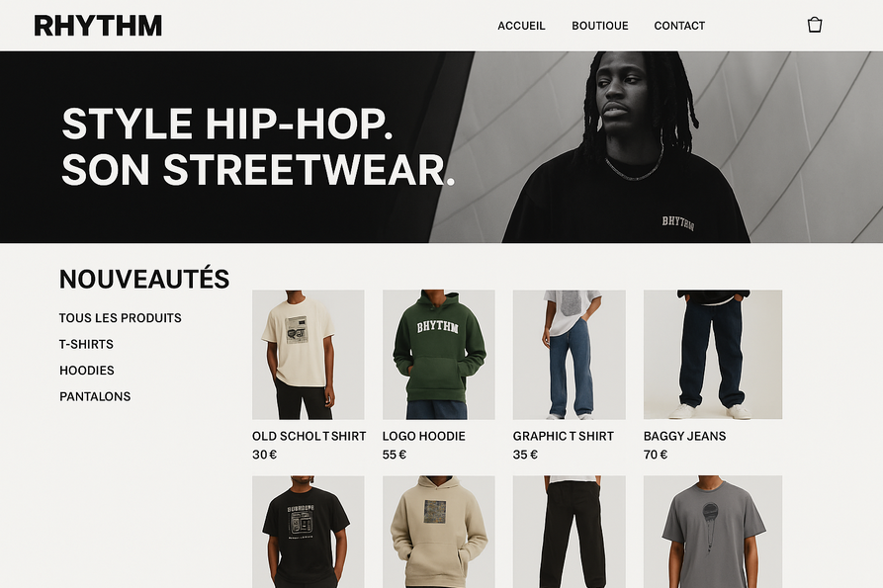Screen dimensions: 883x588
Task: Open the Graphic T Shirt product image
Action: [569, 355]
